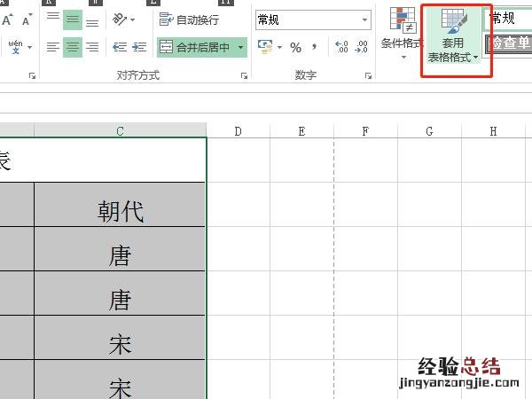The image size is (532, 399).
Task: Select the 常规 cell style
Action: coord(507,19)
